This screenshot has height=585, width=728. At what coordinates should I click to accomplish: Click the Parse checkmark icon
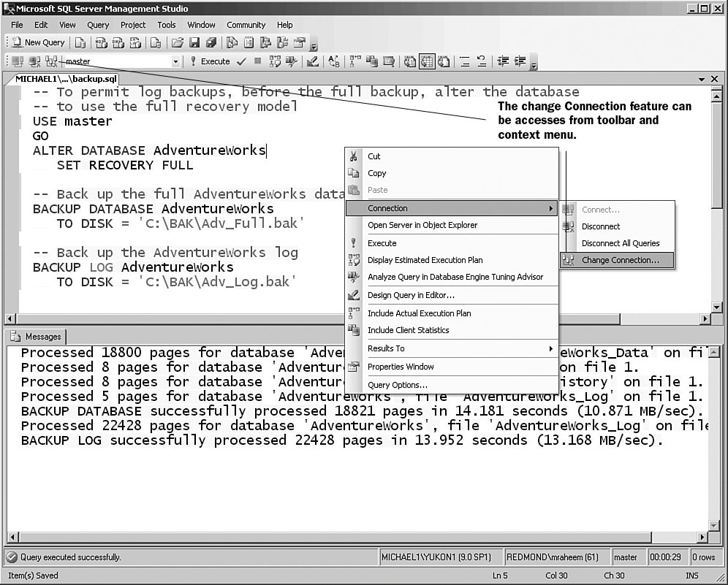(241, 61)
